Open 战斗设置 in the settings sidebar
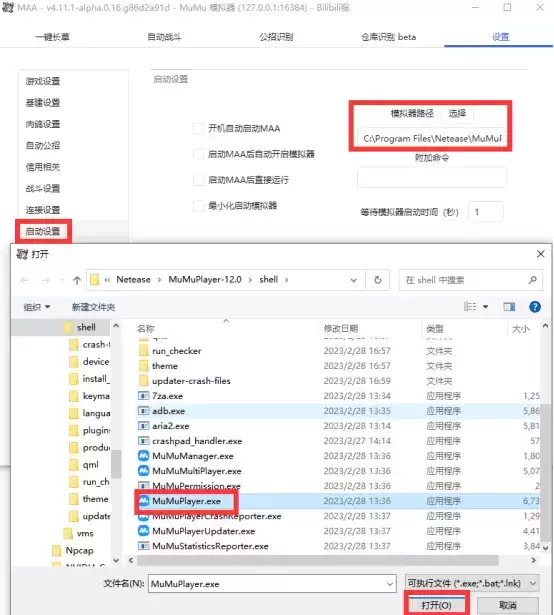The width and height of the screenshot is (554, 615). (x=43, y=188)
